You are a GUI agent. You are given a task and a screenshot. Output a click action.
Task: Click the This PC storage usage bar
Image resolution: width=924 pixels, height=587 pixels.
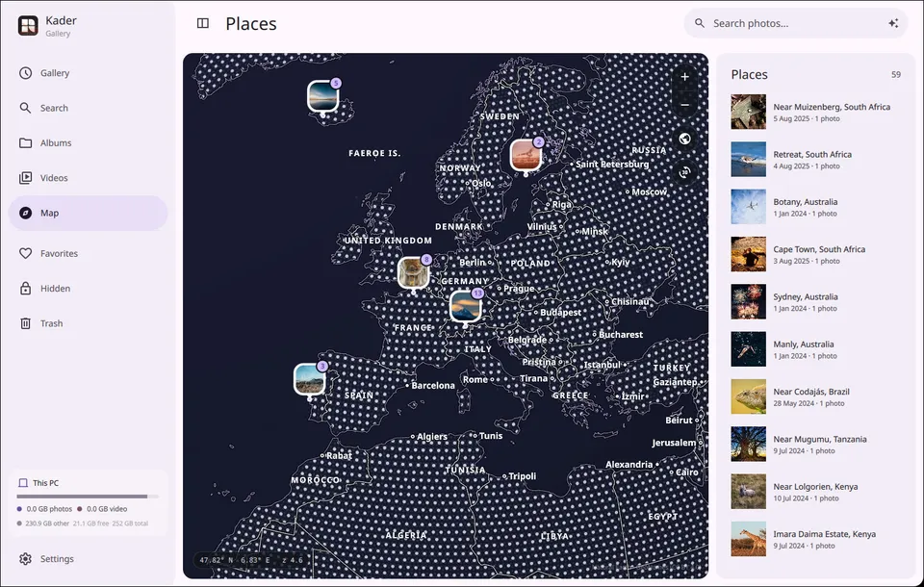click(88, 497)
